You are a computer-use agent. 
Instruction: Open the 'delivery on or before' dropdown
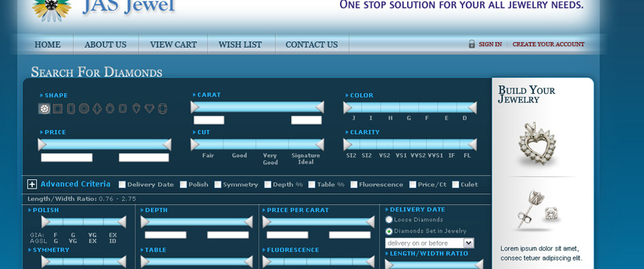[x=430, y=243]
